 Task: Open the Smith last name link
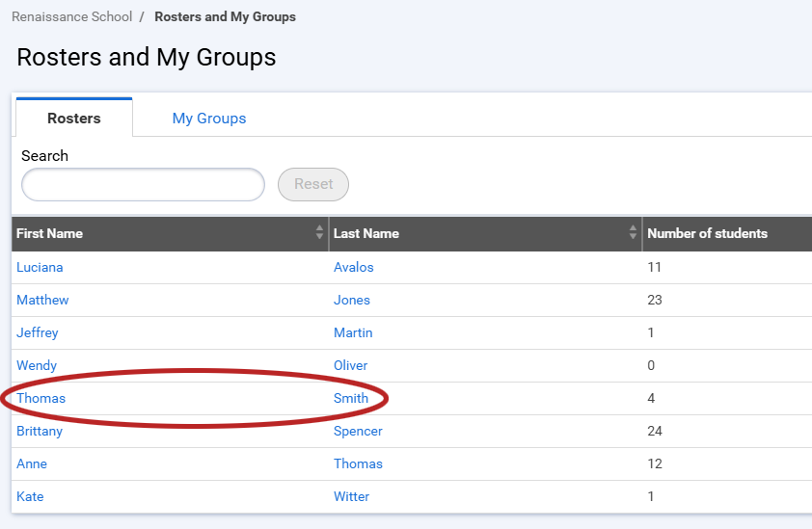pyautogui.click(x=351, y=398)
